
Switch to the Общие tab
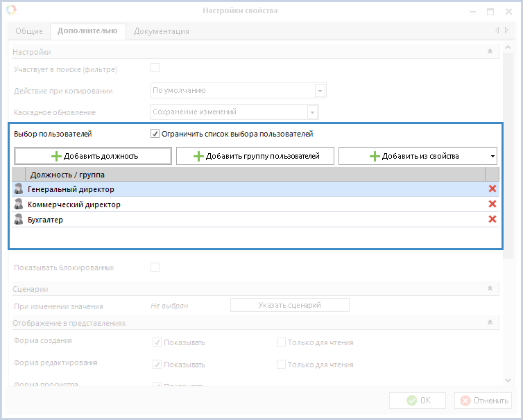pyautogui.click(x=29, y=31)
